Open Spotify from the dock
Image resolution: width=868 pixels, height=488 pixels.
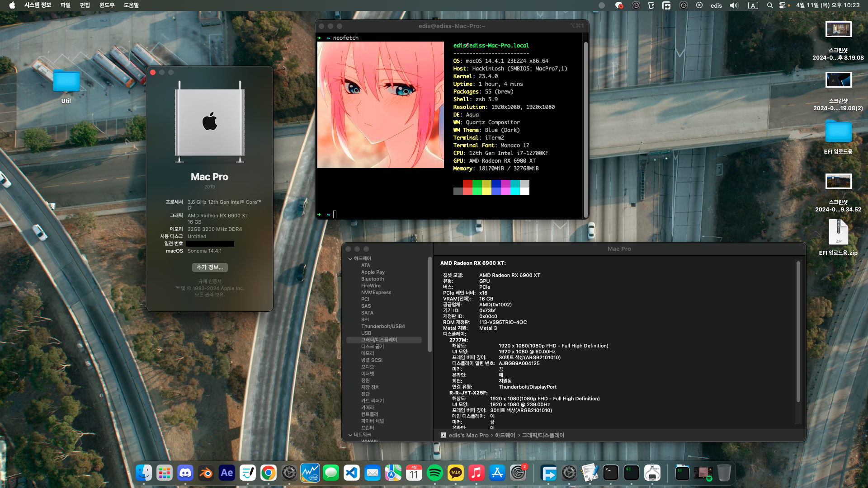435,473
